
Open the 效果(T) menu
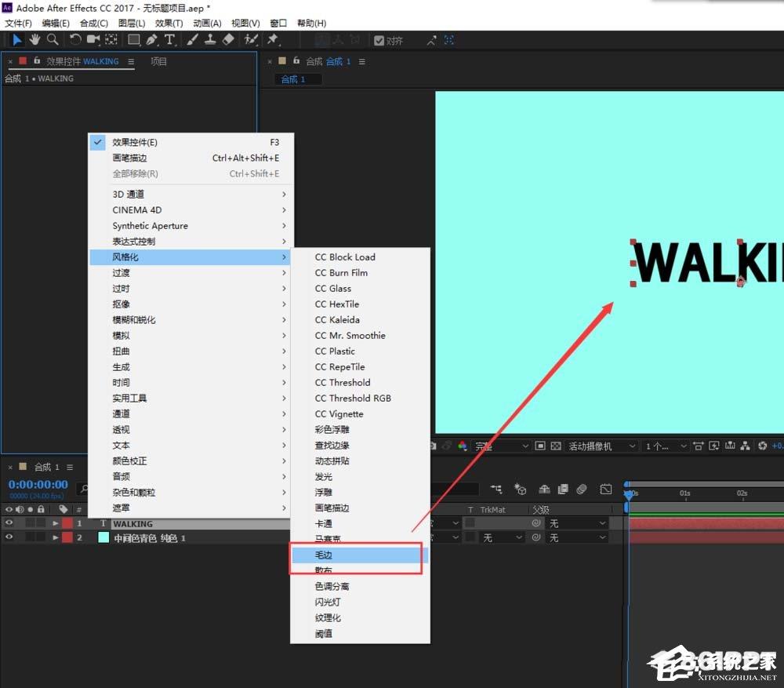tap(169, 23)
